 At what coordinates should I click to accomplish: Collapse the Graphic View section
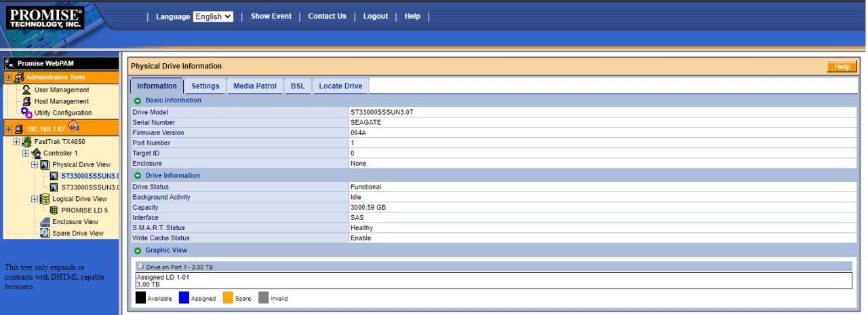(x=138, y=251)
